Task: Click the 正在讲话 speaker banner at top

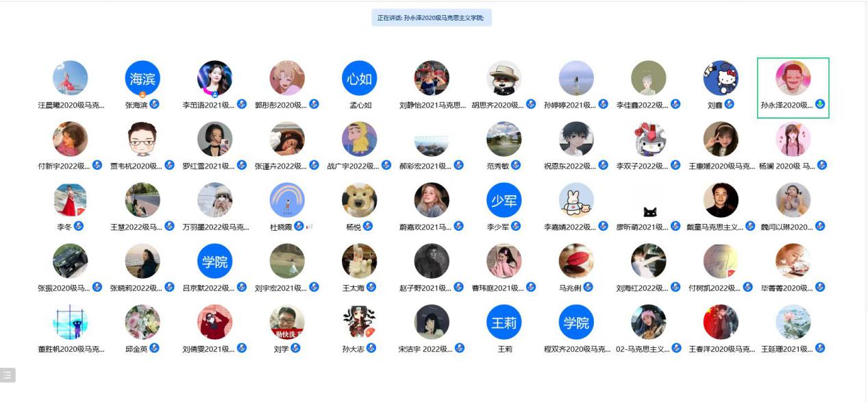Action: [431, 17]
